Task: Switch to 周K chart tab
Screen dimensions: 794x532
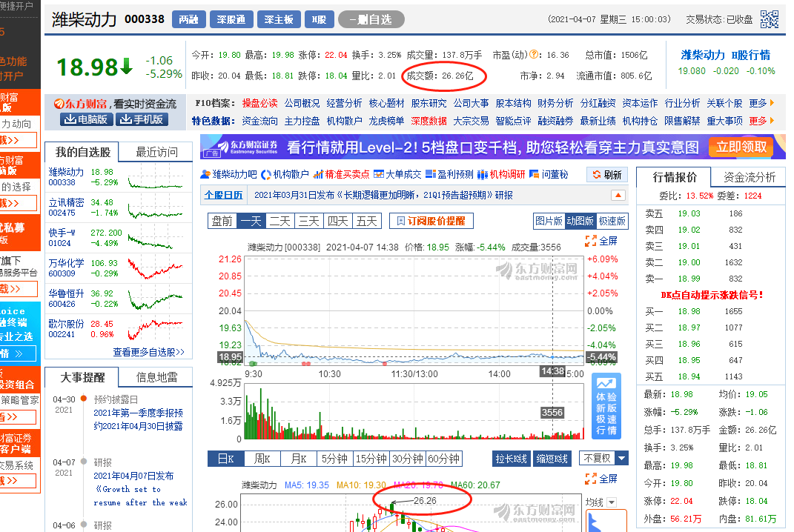Action: [x=262, y=459]
